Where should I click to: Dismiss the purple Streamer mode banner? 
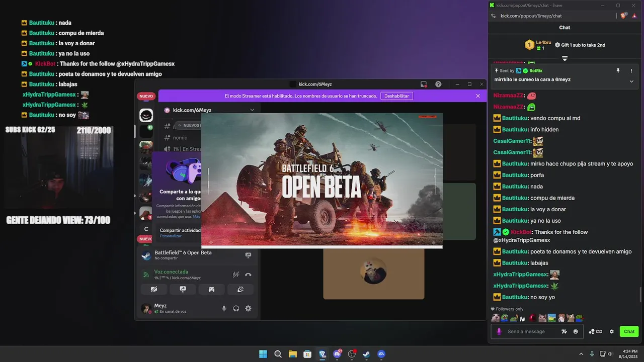(478, 96)
